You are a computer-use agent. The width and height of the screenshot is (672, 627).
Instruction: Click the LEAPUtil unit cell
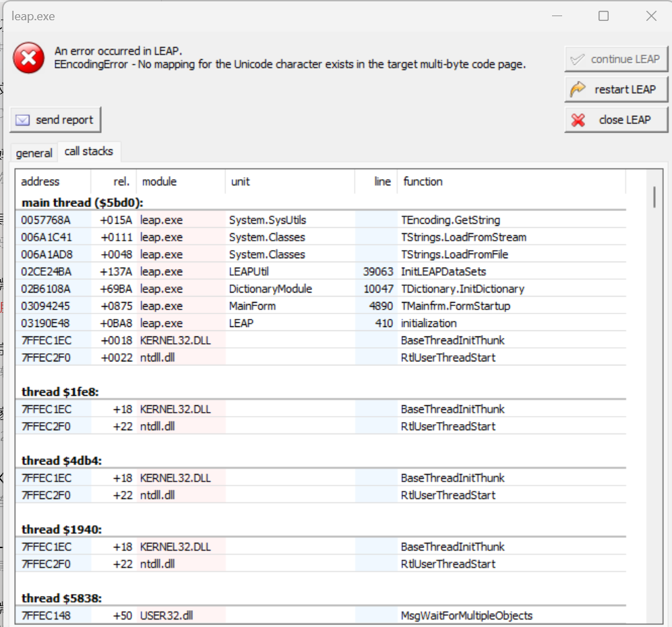(x=249, y=272)
